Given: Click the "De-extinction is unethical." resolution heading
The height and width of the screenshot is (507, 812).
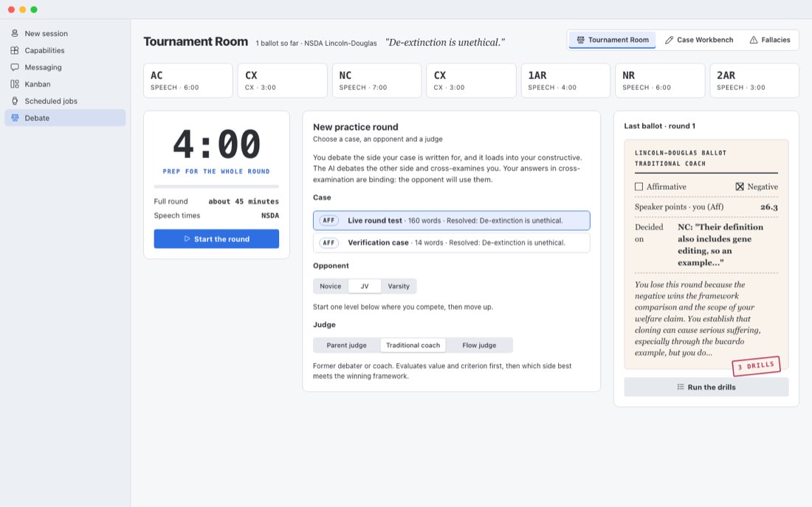Looking at the screenshot, I should click(x=445, y=43).
